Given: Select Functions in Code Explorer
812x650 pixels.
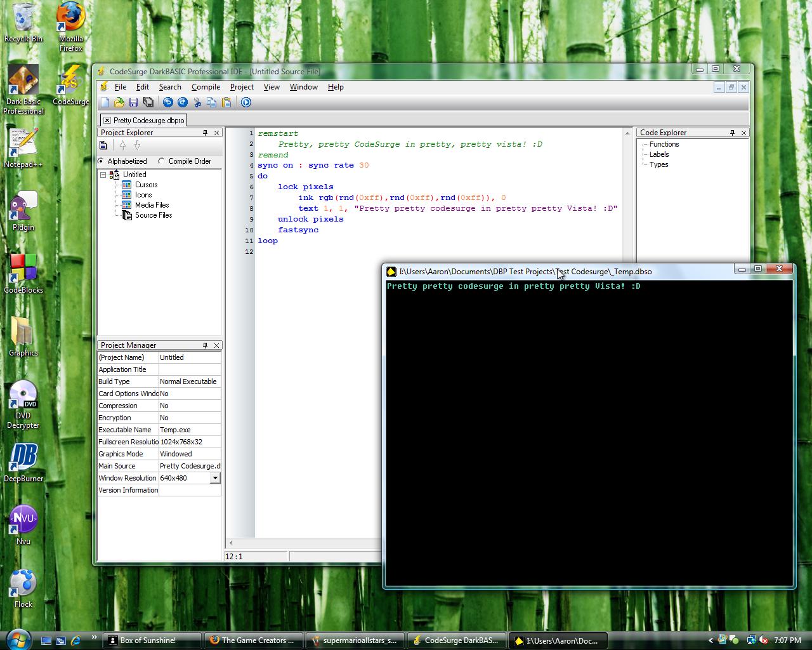Looking at the screenshot, I should [x=664, y=144].
